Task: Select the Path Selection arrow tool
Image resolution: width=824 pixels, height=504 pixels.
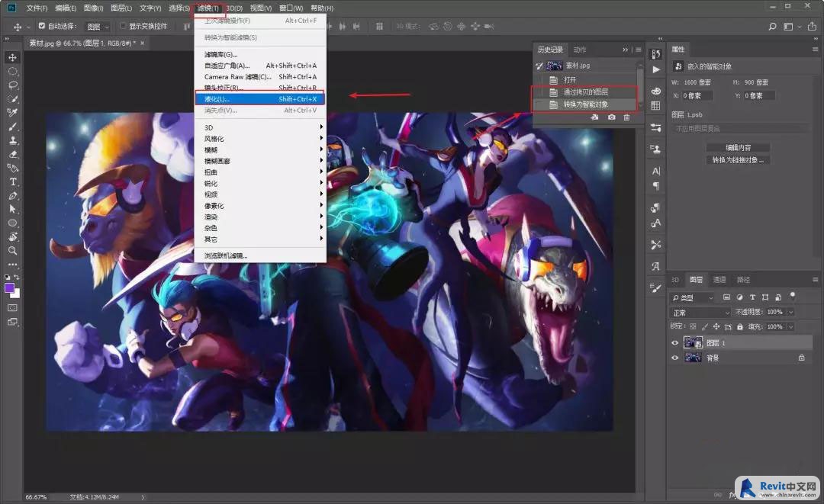Action: pos(13,209)
